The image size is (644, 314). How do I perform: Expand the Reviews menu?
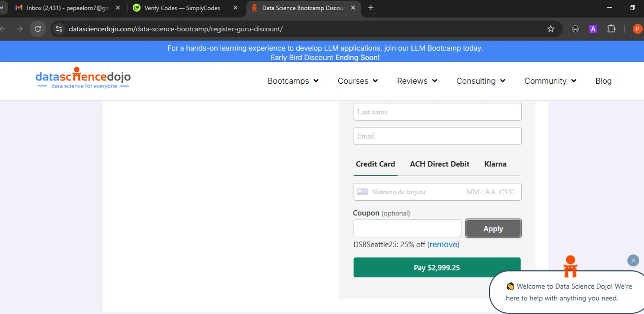pos(417,81)
